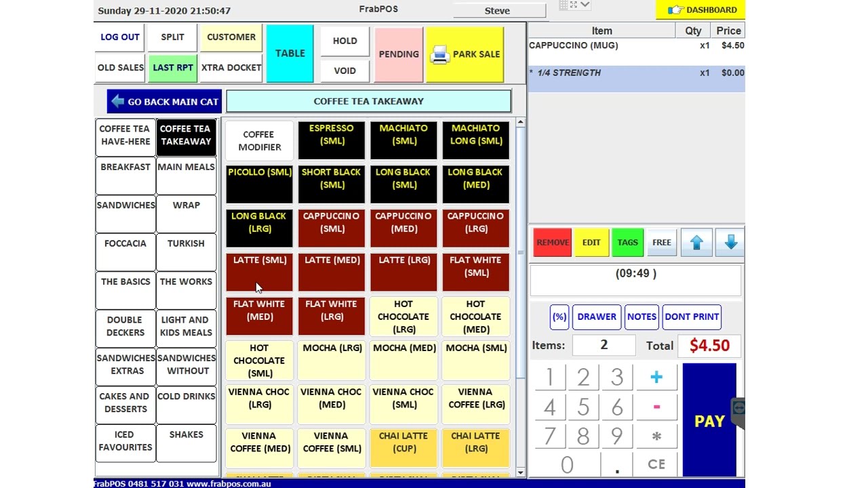The width and height of the screenshot is (868, 488).
Task: Put the sale on HOLD
Action: 344,41
